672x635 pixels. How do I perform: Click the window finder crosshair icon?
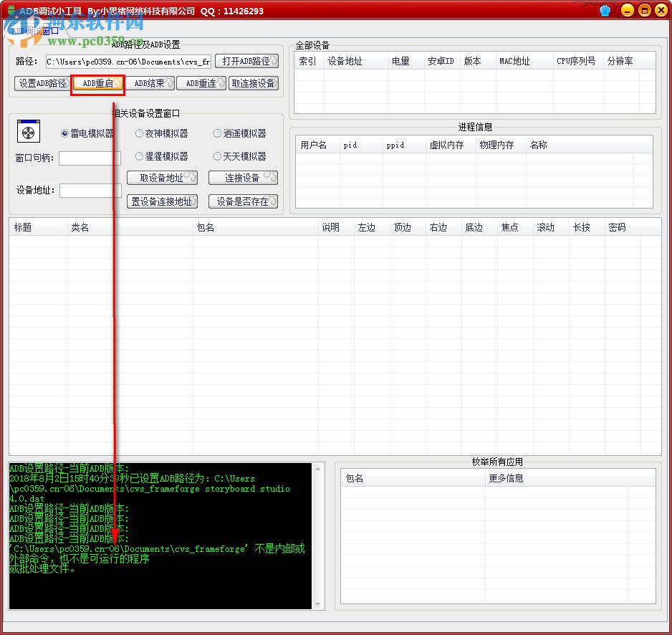pyautogui.click(x=28, y=132)
